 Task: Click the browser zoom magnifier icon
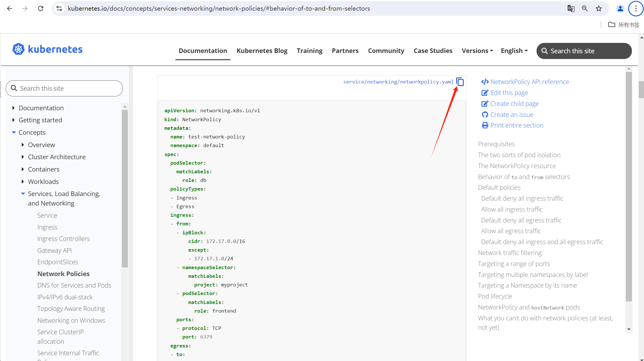585,8
